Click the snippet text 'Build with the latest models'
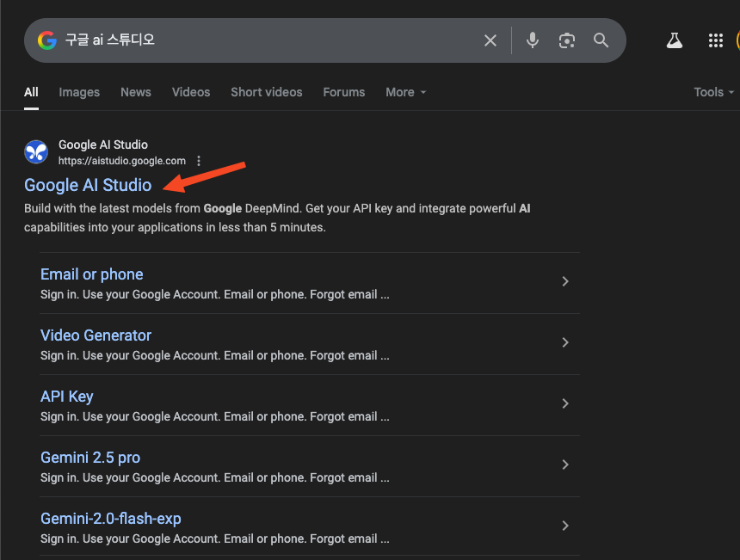Screen dimensions: 740x560 pos(98,208)
